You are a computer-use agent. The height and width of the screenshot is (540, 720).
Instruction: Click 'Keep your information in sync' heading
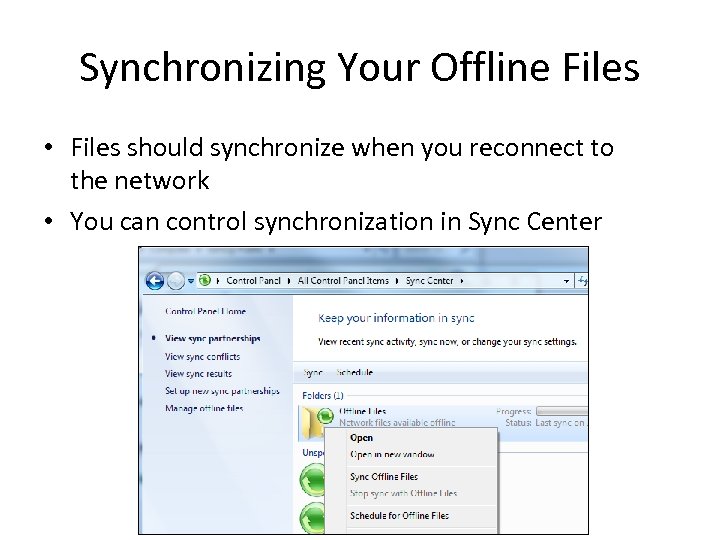396,318
